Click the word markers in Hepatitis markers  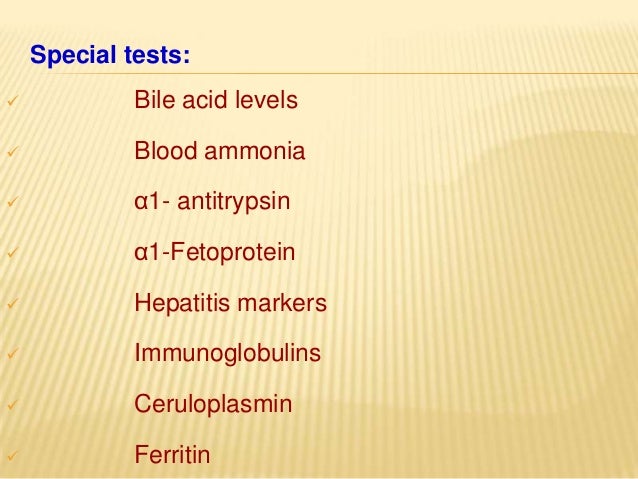pos(282,303)
